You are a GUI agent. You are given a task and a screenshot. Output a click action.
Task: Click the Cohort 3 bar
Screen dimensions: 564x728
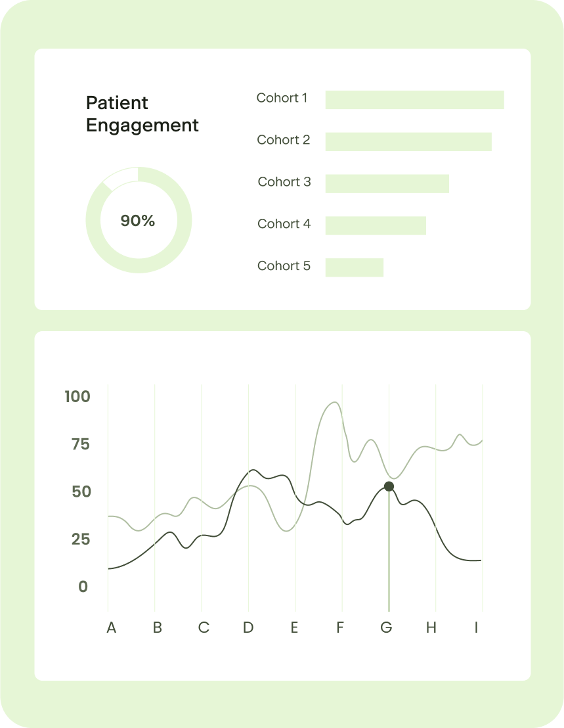click(x=387, y=184)
